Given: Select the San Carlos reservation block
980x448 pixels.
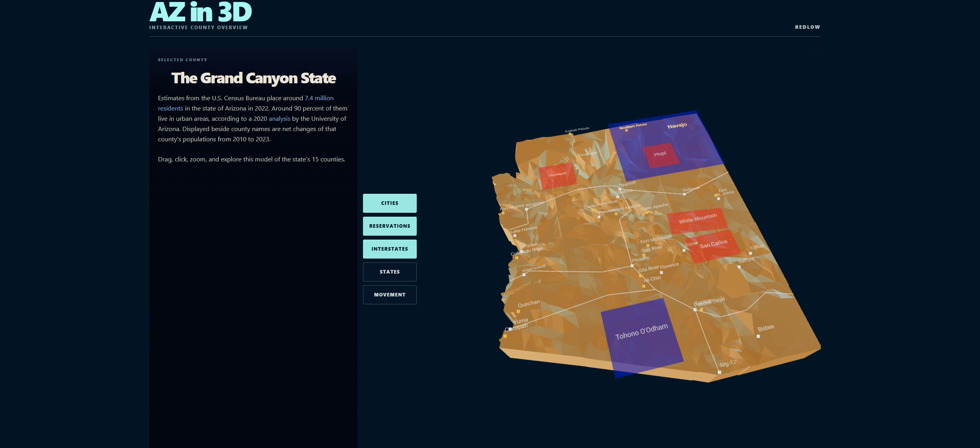Looking at the screenshot, I should coord(713,246).
